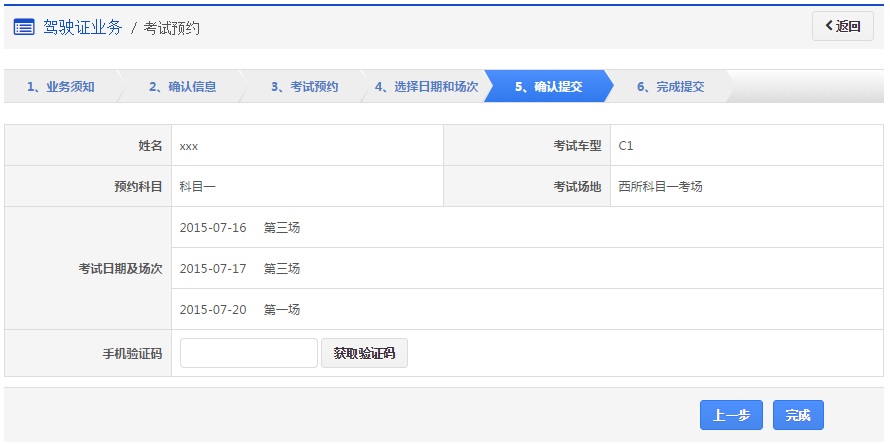Click the name value xxx
The width and height of the screenshot is (890, 444).
189,145
